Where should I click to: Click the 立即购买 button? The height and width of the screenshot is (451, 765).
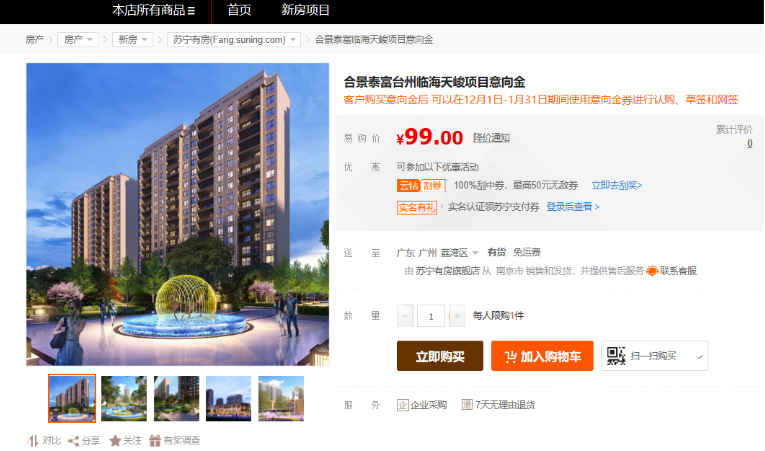[x=440, y=356]
